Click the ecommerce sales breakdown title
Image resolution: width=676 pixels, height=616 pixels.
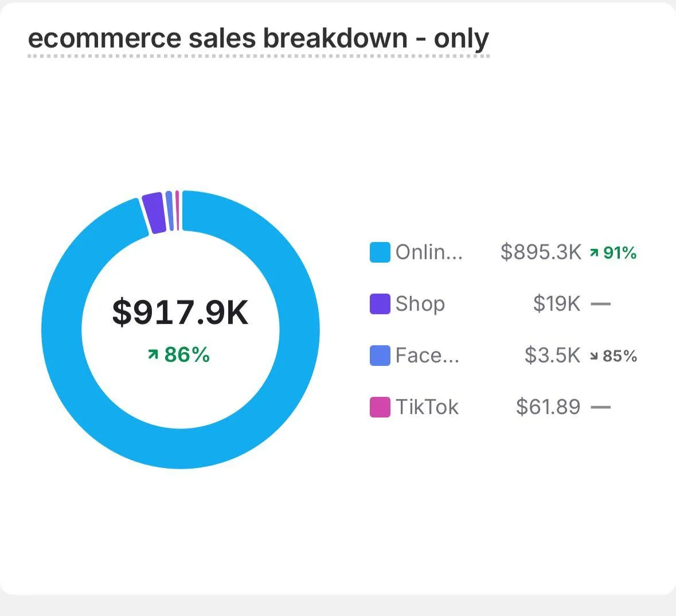(258, 39)
